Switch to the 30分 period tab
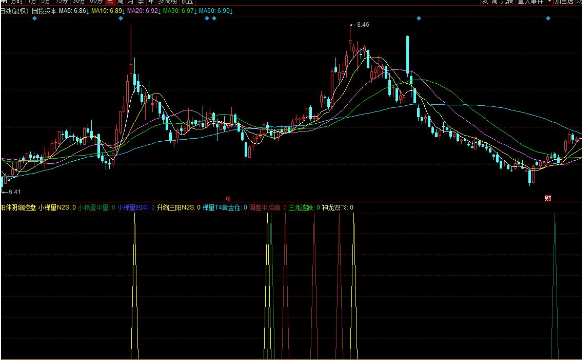This screenshot has width=582, height=360. (x=79, y=2)
